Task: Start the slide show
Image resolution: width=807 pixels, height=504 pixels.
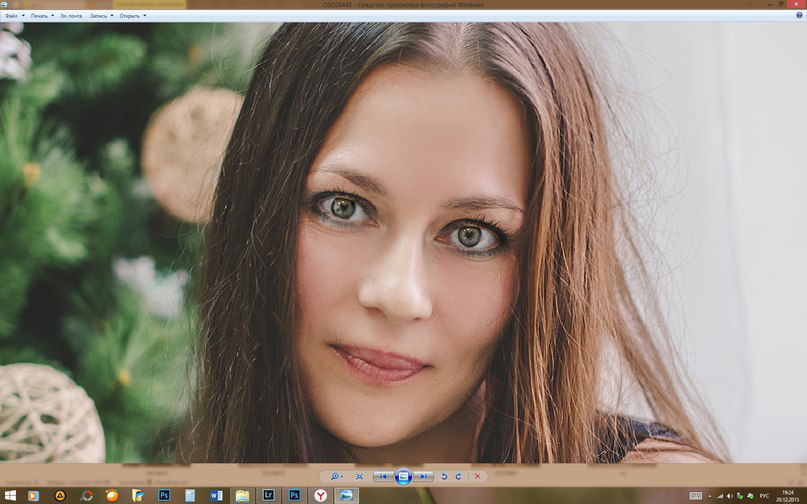Action: [x=403, y=477]
